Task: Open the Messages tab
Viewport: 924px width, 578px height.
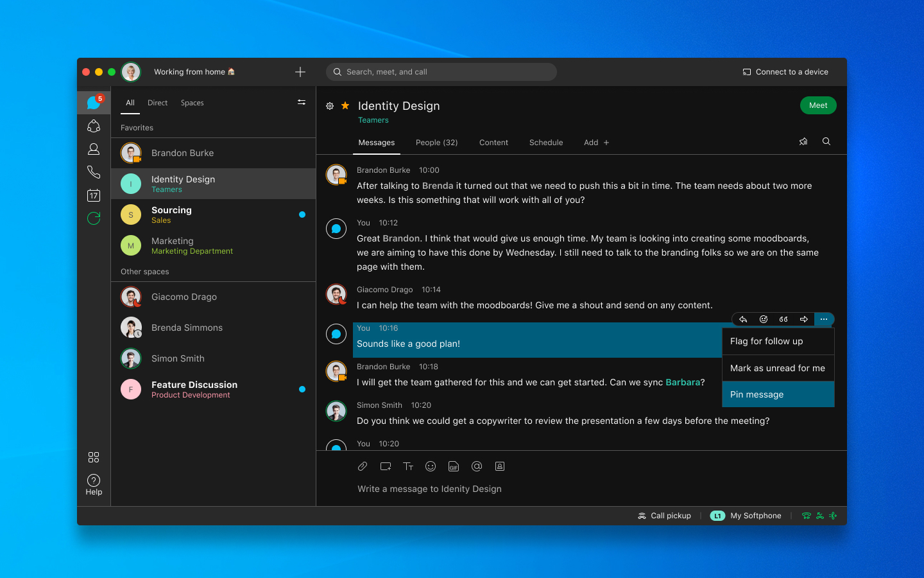Action: [377, 143]
